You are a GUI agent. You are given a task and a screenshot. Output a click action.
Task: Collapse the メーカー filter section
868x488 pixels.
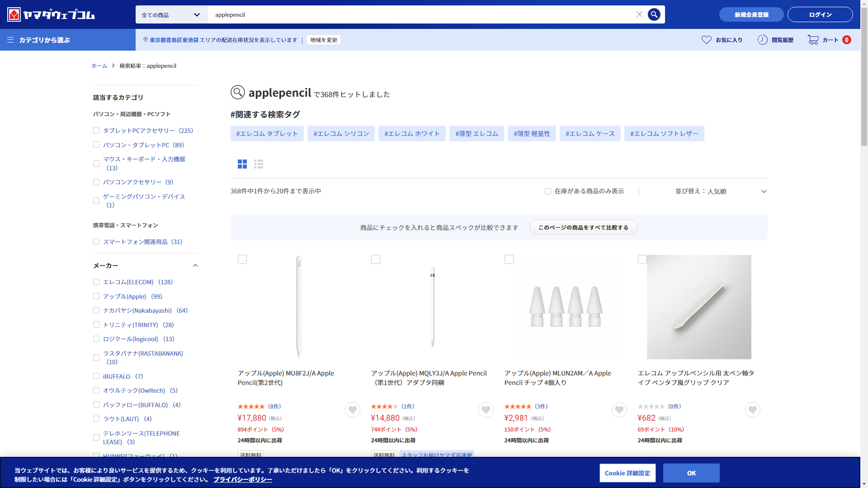pos(195,266)
